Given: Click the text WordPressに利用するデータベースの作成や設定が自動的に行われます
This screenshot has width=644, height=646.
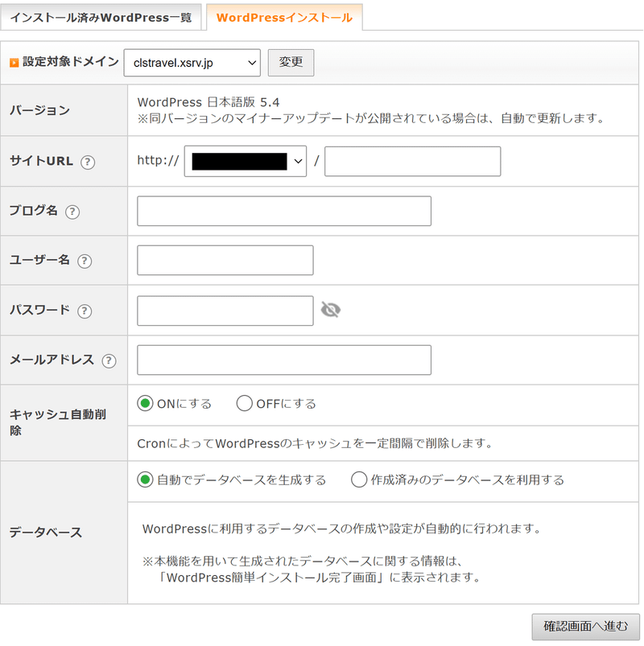Looking at the screenshot, I should tap(342, 529).
